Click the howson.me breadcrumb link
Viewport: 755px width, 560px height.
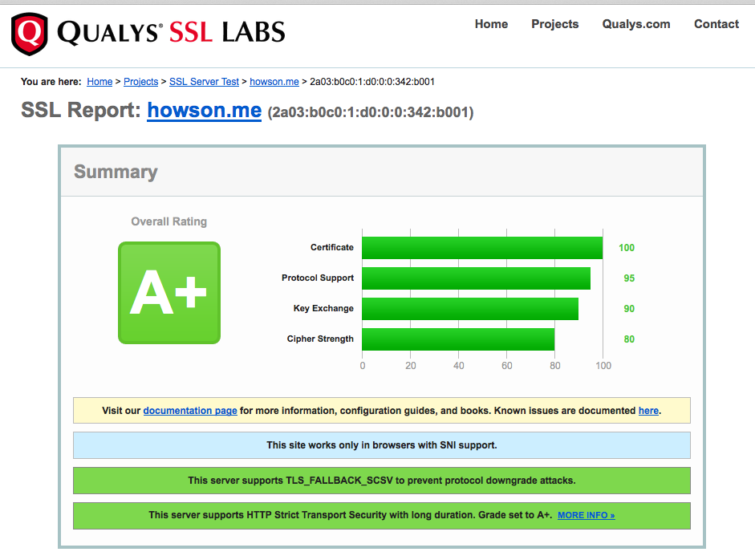coord(274,82)
